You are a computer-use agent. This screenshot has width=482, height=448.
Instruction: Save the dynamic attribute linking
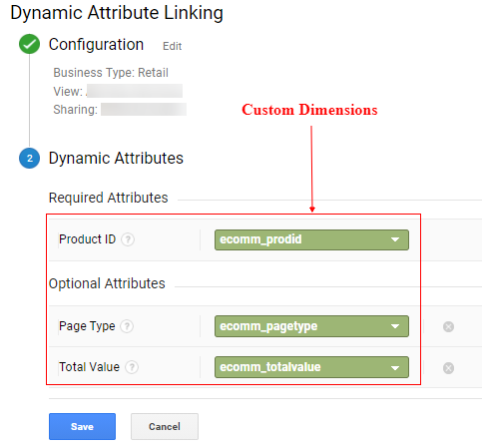[x=82, y=426]
